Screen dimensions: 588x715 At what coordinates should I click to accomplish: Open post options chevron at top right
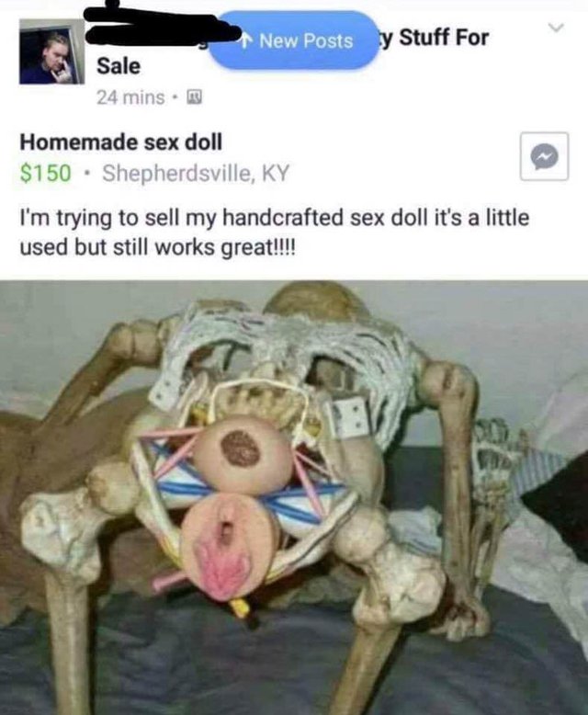(556, 28)
